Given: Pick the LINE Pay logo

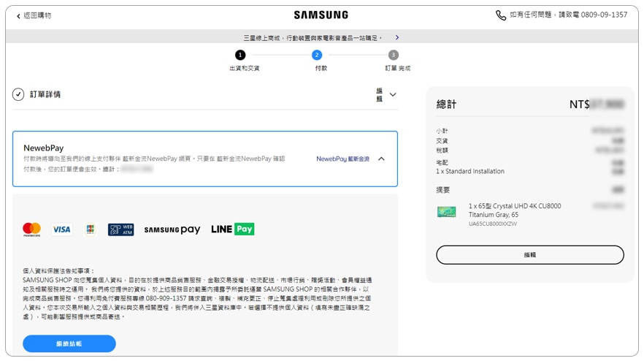Looking at the screenshot, I should pos(232,229).
